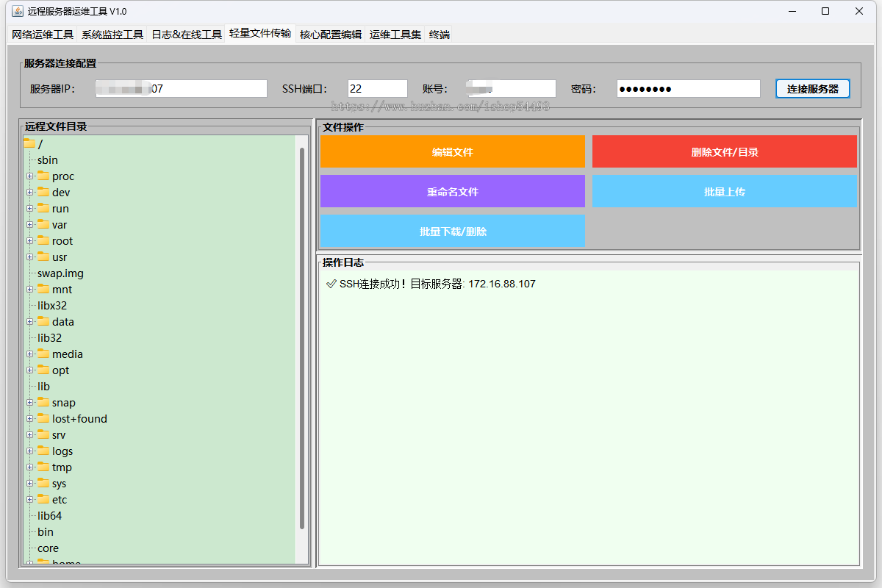Click the var folder icon

tap(43, 224)
